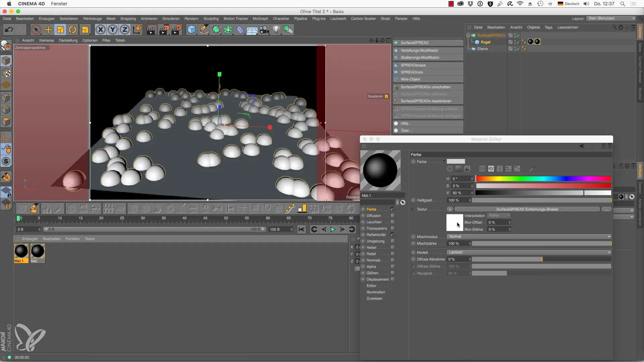
Task: Open the Spline Pen tool
Action: 204,30
